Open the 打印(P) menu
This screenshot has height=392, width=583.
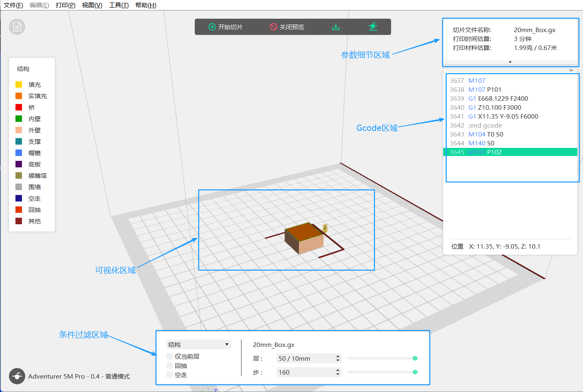click(65, 5)
